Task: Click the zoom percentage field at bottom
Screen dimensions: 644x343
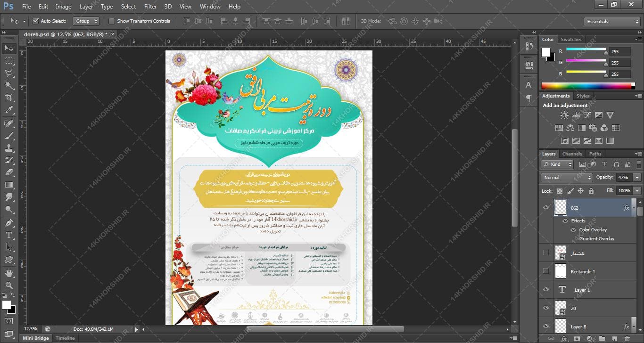Action: click(x=31, y=329)
